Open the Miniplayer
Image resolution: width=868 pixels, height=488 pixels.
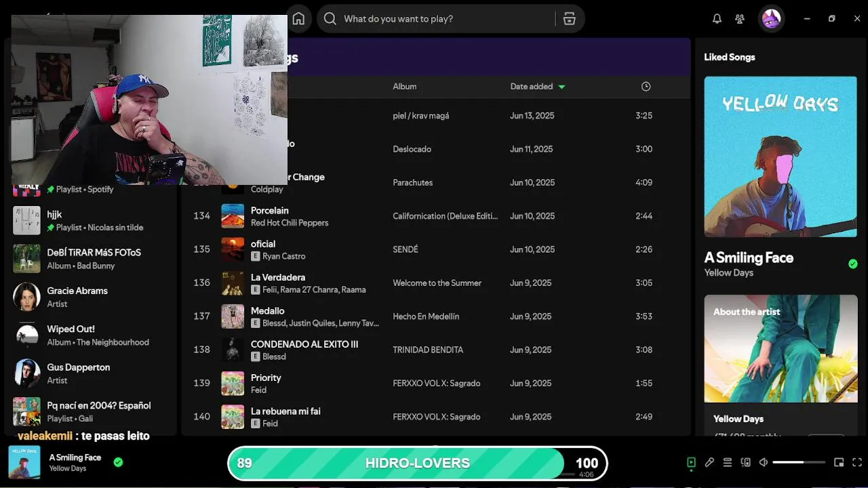(839, 462)
